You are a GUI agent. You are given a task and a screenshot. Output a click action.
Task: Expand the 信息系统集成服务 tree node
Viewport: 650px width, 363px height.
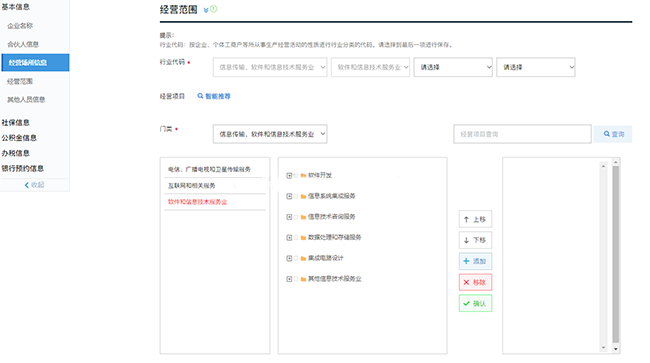pyautogui.click(x=289, y=196)
